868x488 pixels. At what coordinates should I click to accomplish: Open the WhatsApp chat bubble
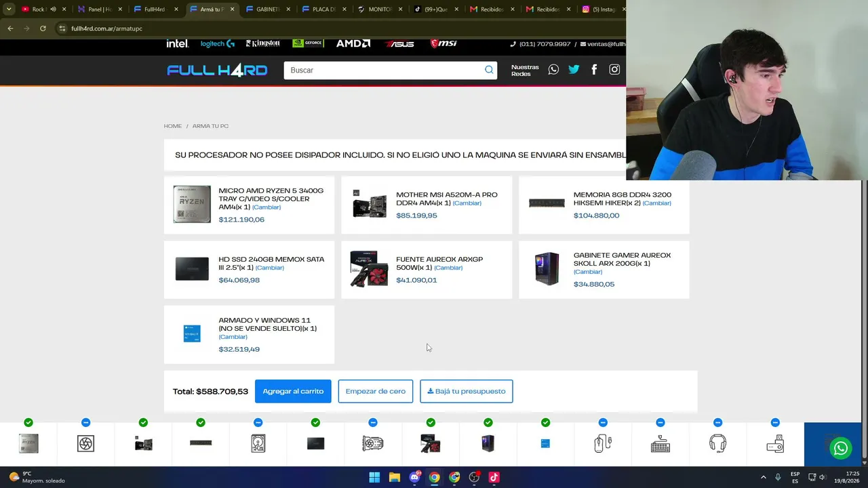840,449
